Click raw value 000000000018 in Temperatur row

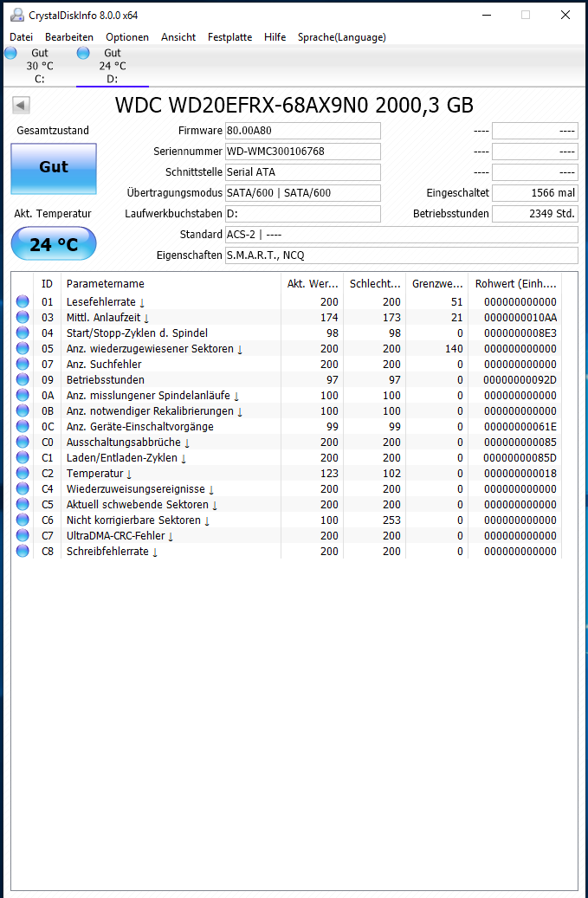[520, 474]
